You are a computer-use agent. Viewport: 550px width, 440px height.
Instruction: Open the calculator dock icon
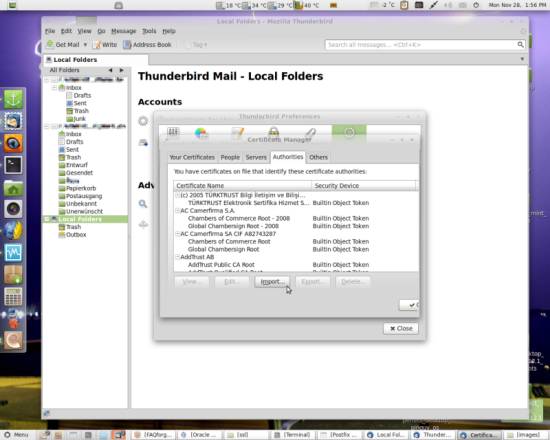point(13,296)
